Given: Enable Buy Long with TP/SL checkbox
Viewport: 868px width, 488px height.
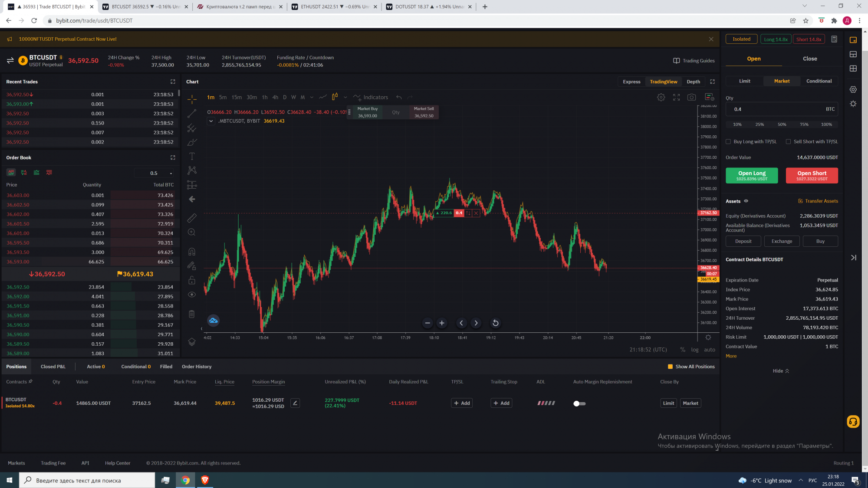Looking at the screenshot, I should tap(728, 141).
